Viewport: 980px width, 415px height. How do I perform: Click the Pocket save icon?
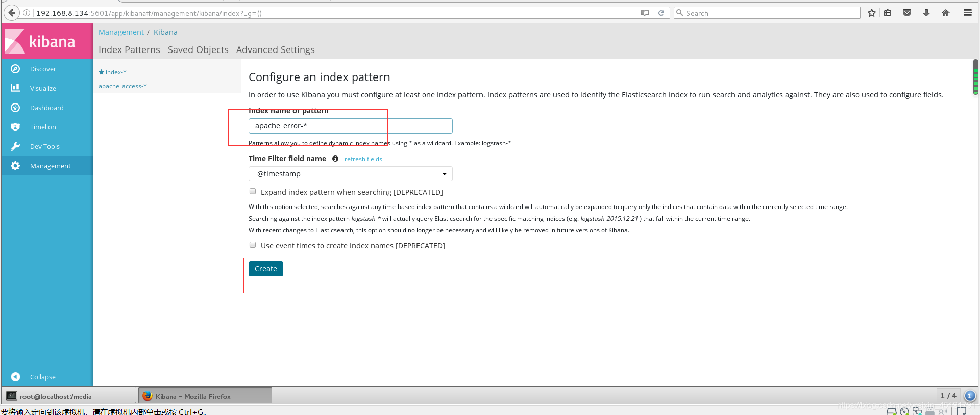coord(907,13)
